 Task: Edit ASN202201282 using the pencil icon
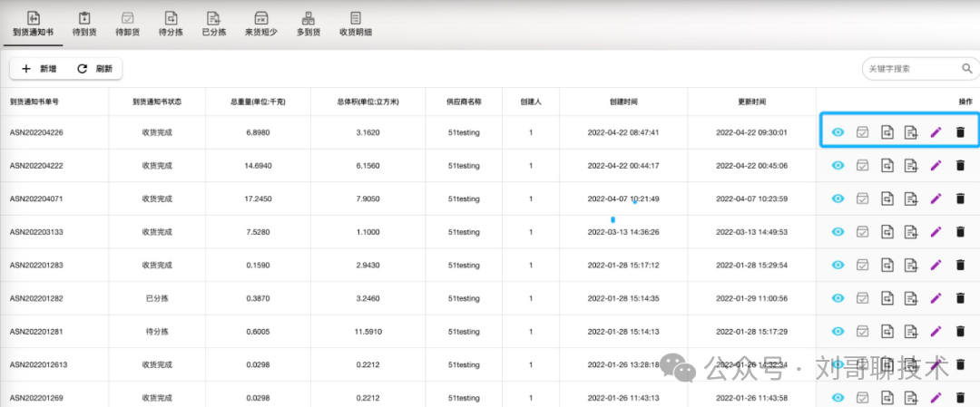[x=936, y=297]
